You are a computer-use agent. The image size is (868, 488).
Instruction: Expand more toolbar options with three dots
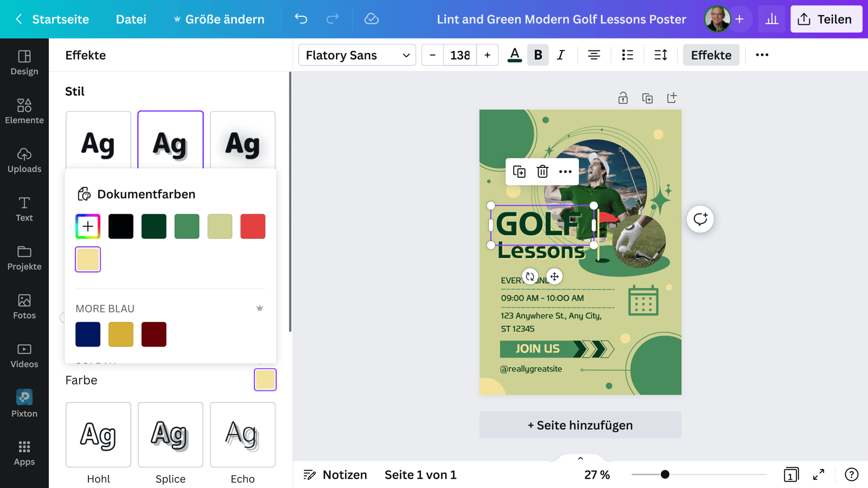762,55
